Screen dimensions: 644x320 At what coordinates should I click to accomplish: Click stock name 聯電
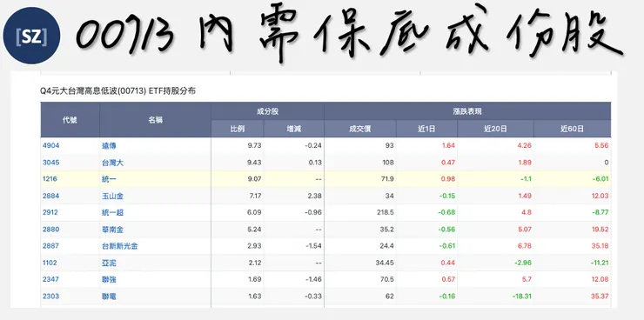click(109, 297)
